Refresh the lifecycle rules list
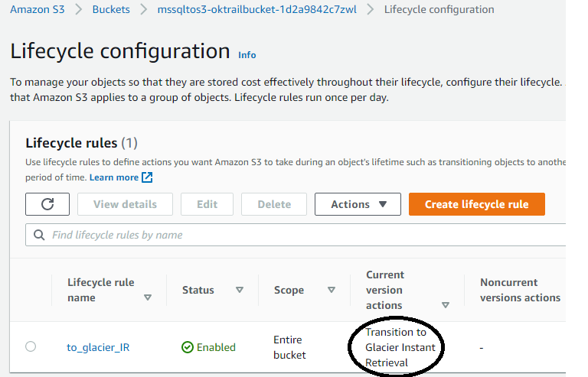Screen dimensions: 588x377 [47, 204]
